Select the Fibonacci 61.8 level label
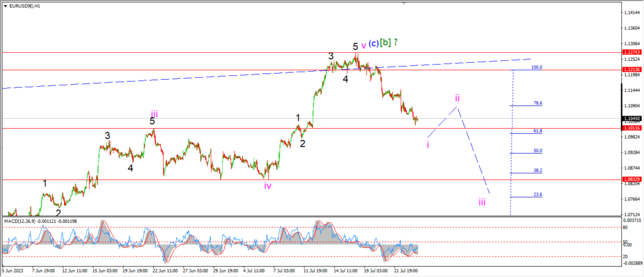The width and height of the screenshot is (644, 277). [538, 131]
